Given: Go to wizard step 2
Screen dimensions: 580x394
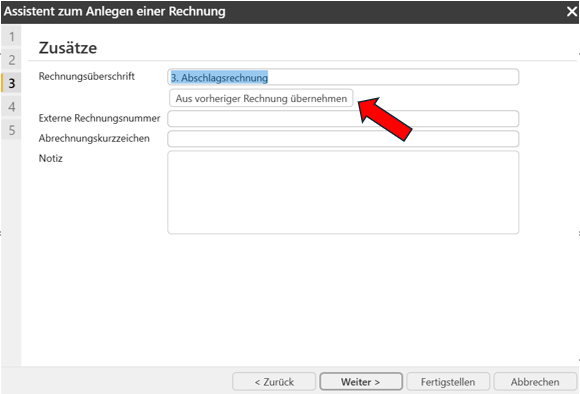Looking at the screenshot, I should [11, 60].
